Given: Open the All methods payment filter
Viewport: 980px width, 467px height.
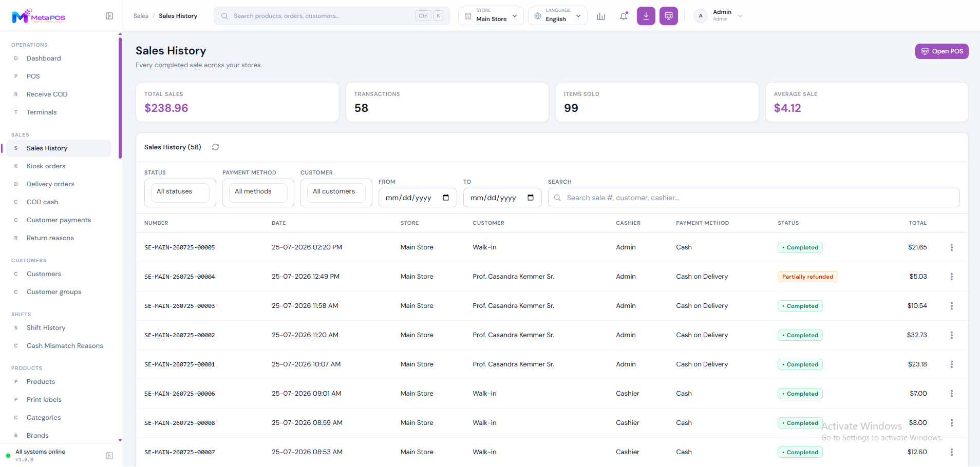Looking at the screenshot, I should click(x=258, y=193).
